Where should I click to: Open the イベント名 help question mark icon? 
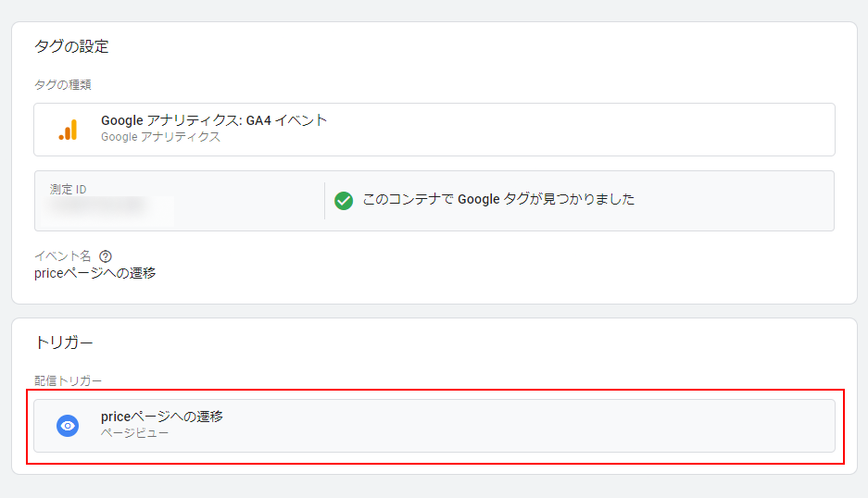[106, 256]
